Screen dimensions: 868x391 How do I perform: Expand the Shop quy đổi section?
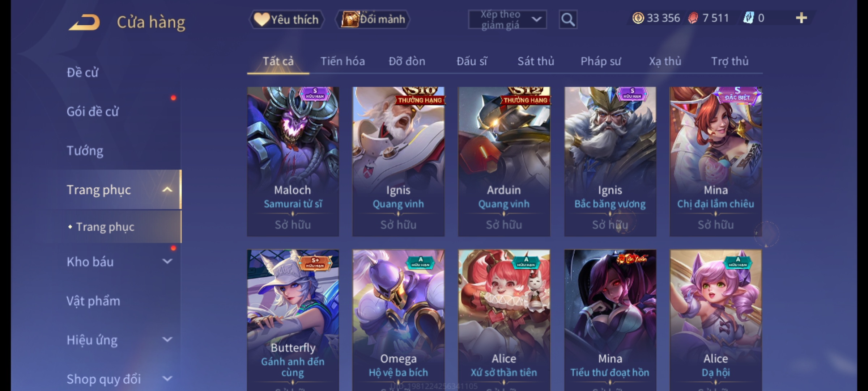(167, 379)
